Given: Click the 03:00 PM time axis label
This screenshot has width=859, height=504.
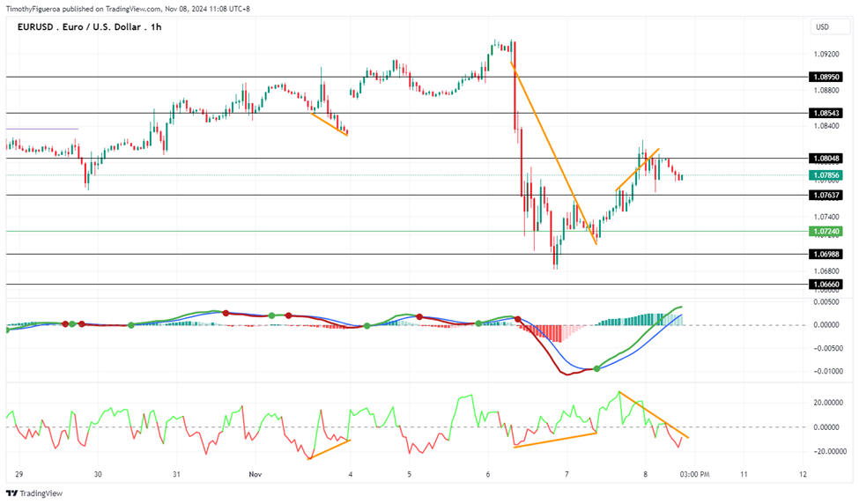Looking at the screenshot, I should click(x=695, y=474).
